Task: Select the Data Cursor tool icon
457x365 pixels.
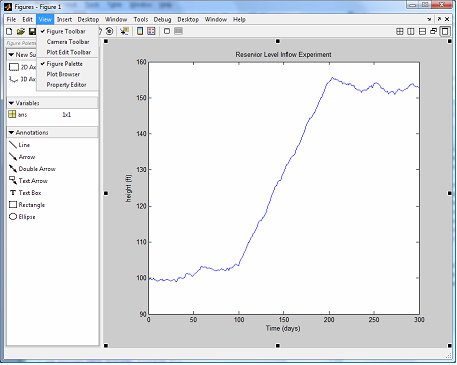Action: click(125, 31)
